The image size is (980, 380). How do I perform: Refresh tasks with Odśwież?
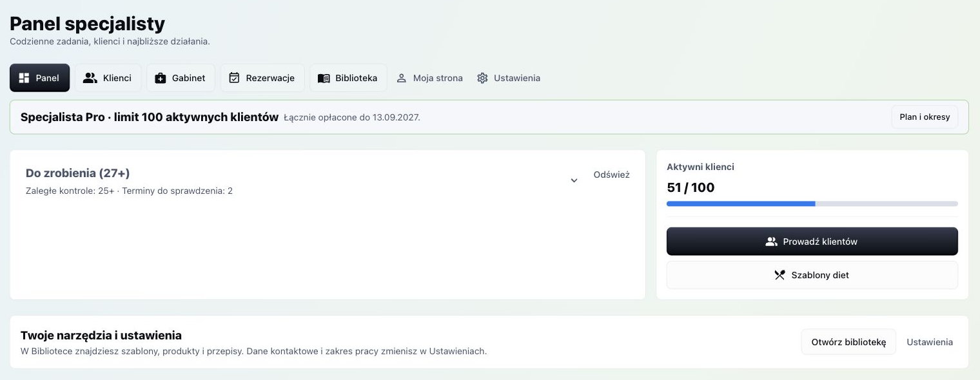point(611,175)
